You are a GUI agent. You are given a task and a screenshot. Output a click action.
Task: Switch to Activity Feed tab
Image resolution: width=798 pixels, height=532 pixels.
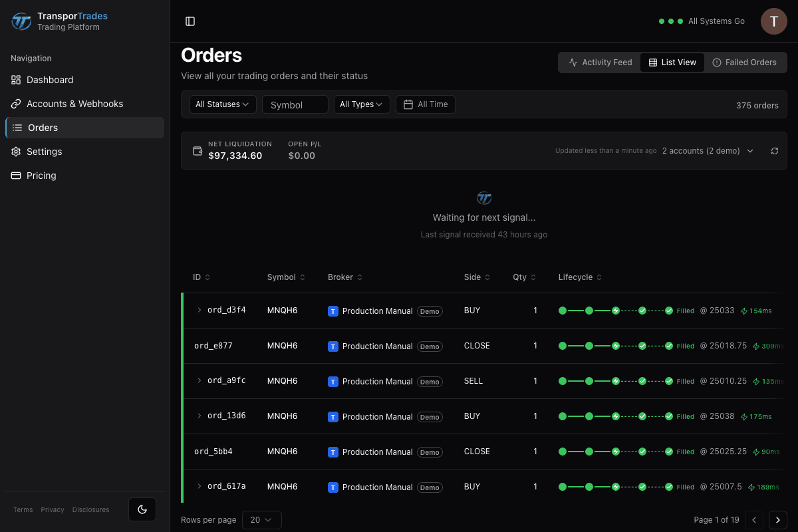(x=600, y=63)
